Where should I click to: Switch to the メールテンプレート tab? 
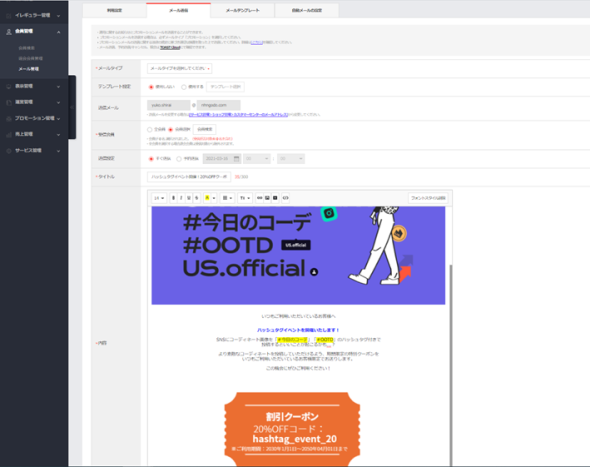243,10
